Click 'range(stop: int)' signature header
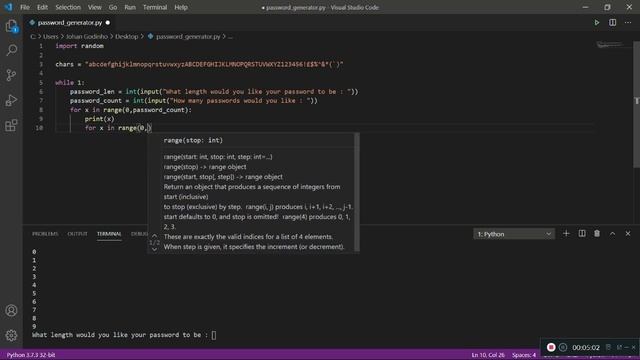This screenshot has width=640, height=360. tap(193, 140)
